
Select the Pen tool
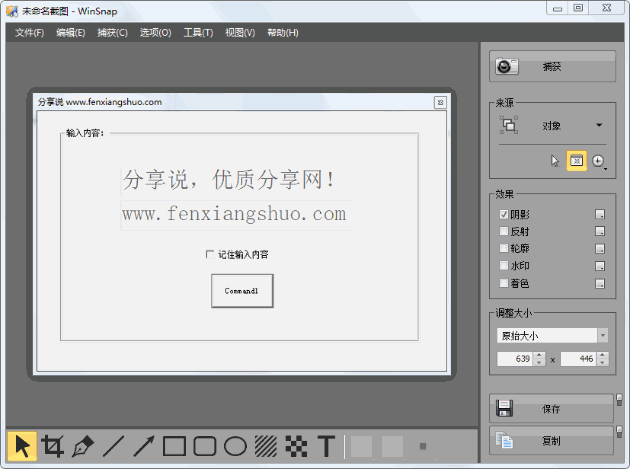click(84, 446)
